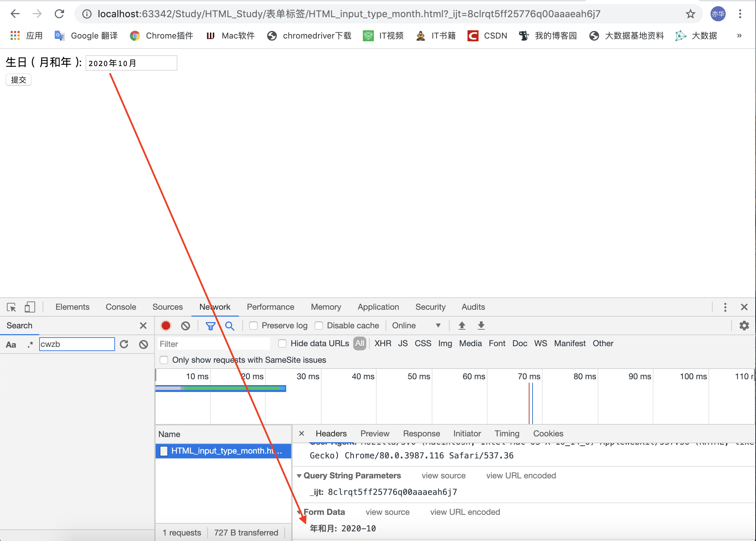Reload the current page
Viewport: 756px width, 541px height.
[x=59, y=14]
